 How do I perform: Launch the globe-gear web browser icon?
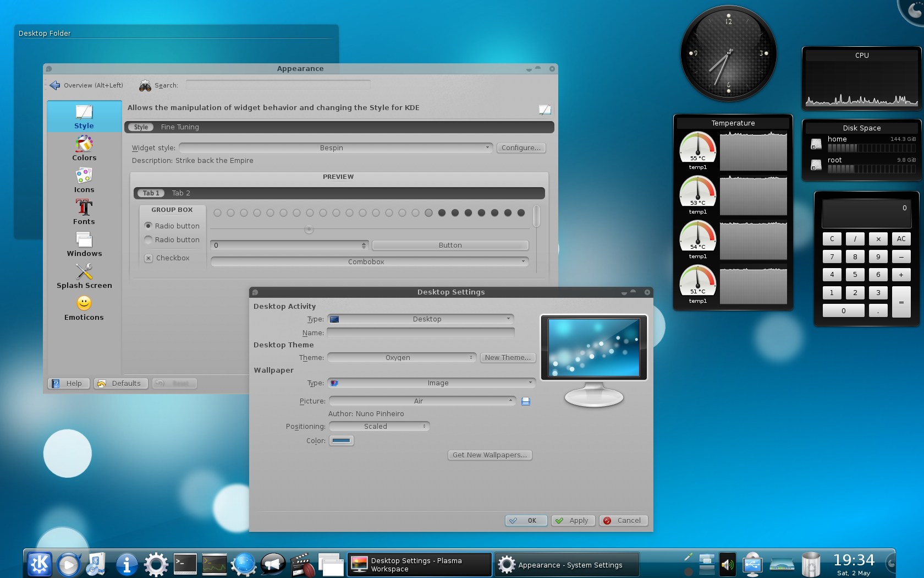pyautogui.click(x=244, y=564)
